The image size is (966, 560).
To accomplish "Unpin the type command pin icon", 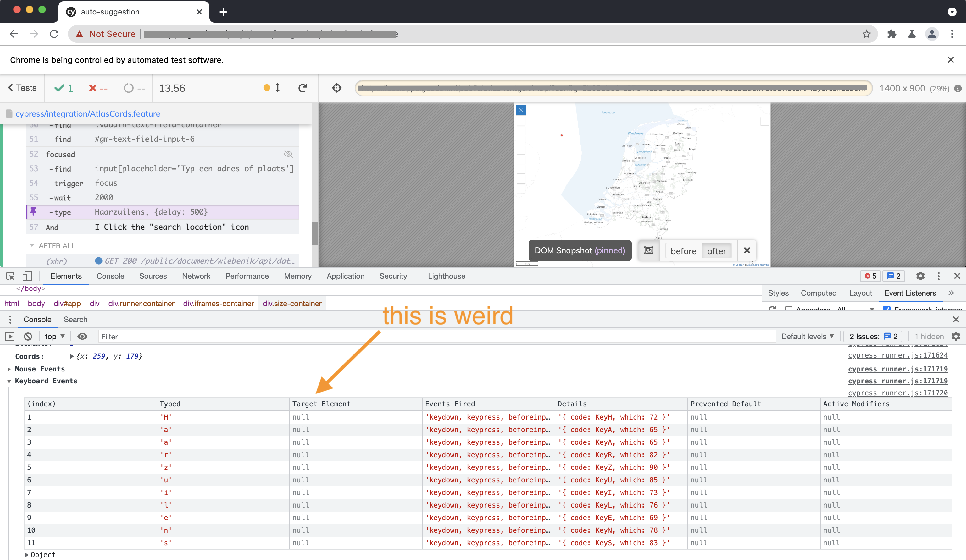I will [x=33, y=211].
